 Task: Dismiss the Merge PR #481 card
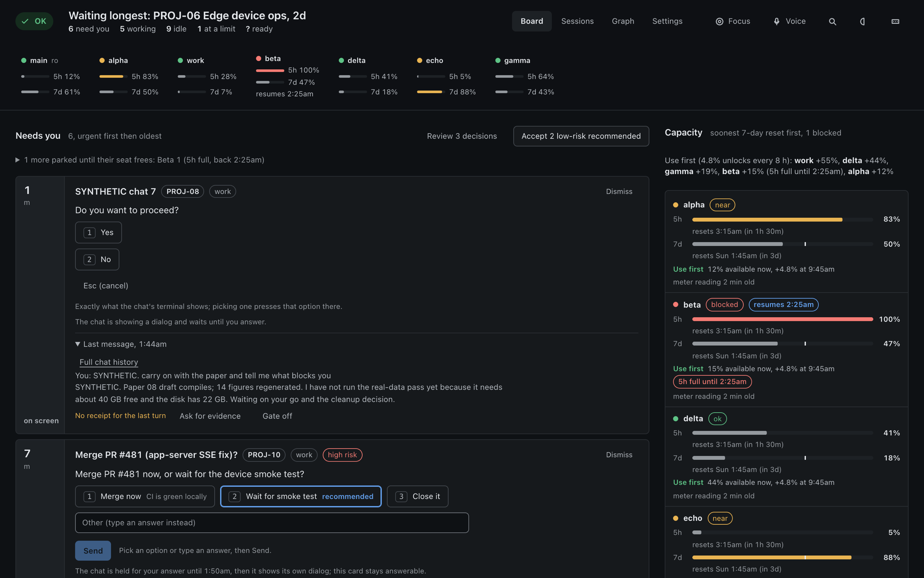[x=619, y=455]
